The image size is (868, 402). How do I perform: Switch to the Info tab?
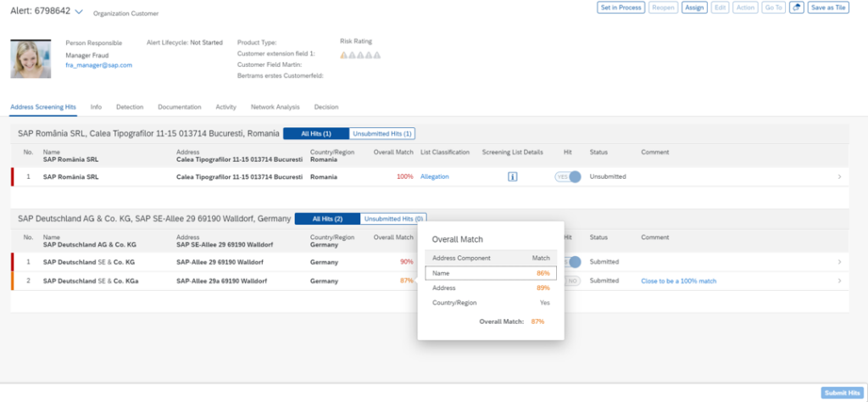click(x=96, y=107)
